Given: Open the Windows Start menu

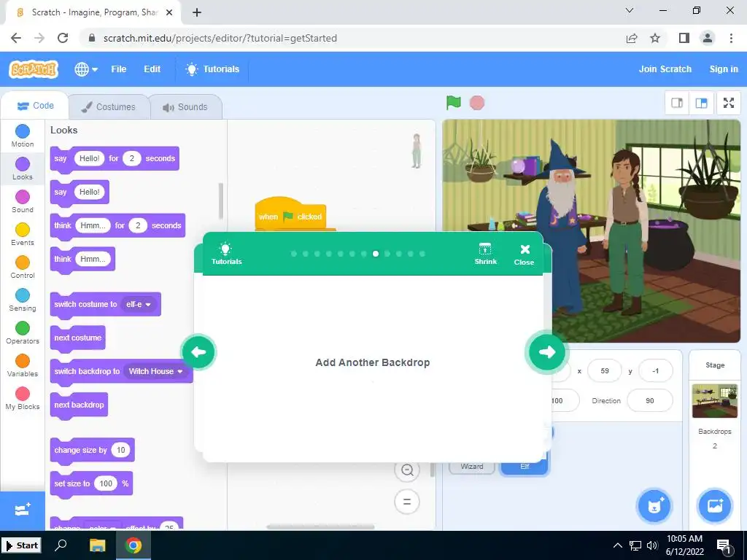Looking at the screenshot, I should click(x=22, y=545).
